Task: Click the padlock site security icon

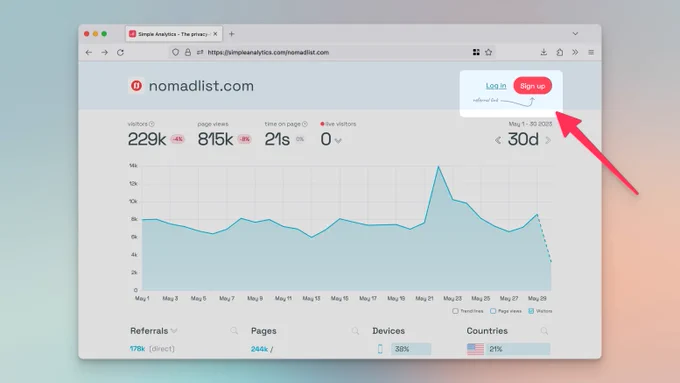Action: click(188, 52)
